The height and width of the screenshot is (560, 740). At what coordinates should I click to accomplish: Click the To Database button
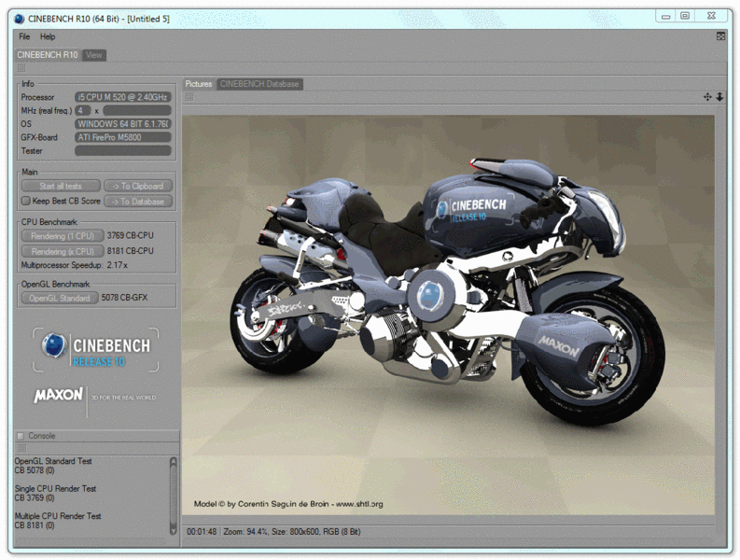click(x=138, y=202)
